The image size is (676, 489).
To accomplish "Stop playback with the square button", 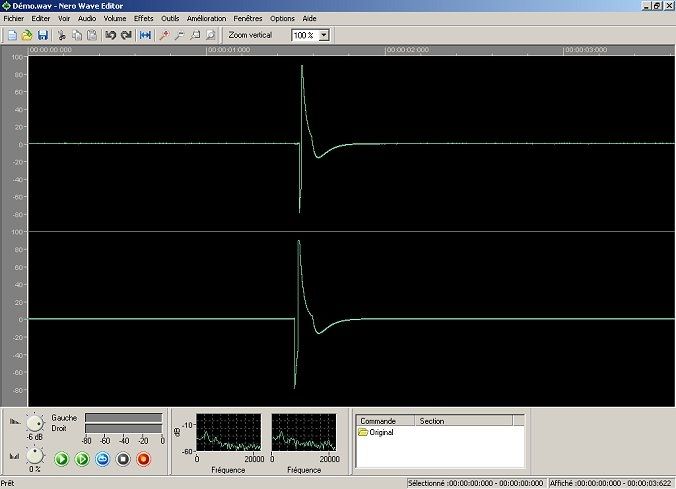I will 123,459.
